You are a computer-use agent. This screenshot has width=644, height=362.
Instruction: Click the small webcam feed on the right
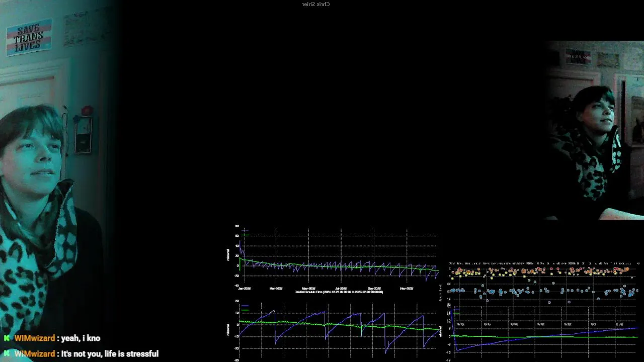click(594, 131)
